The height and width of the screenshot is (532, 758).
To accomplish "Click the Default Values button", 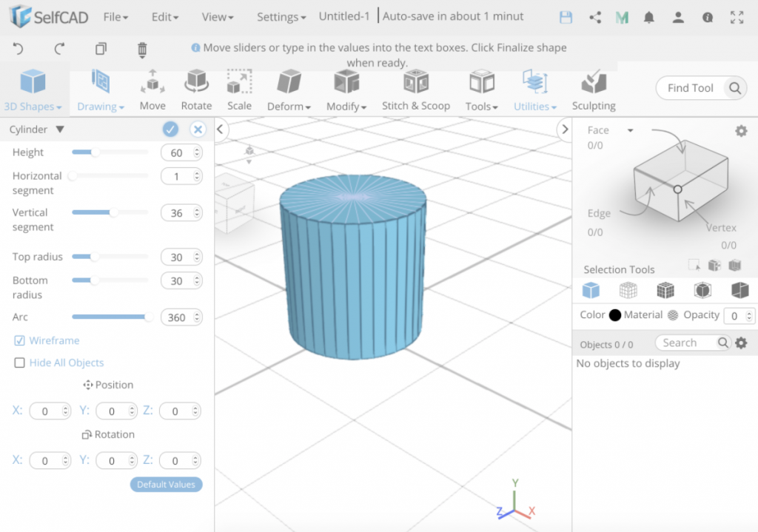I will pyautogui.click(x=166, y=484).
